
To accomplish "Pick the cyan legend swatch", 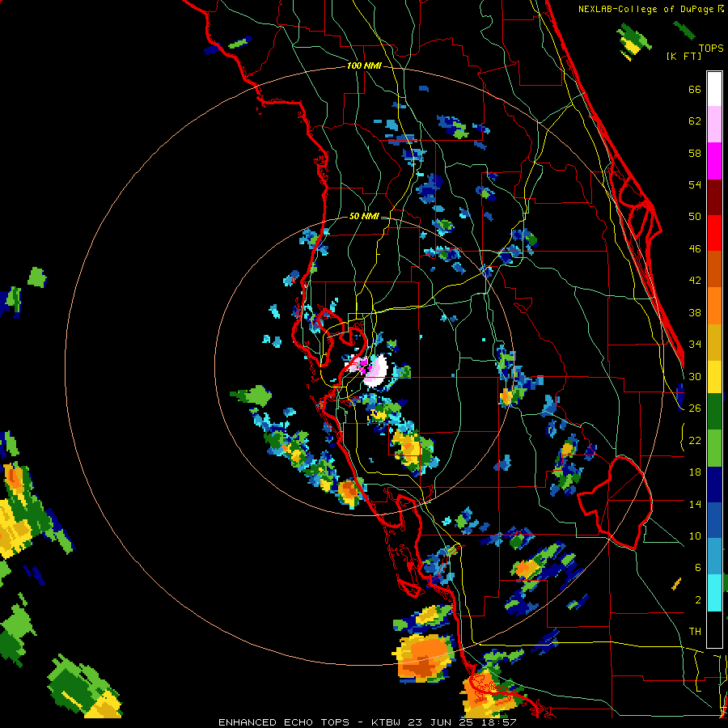I will (x=714, y=592).
